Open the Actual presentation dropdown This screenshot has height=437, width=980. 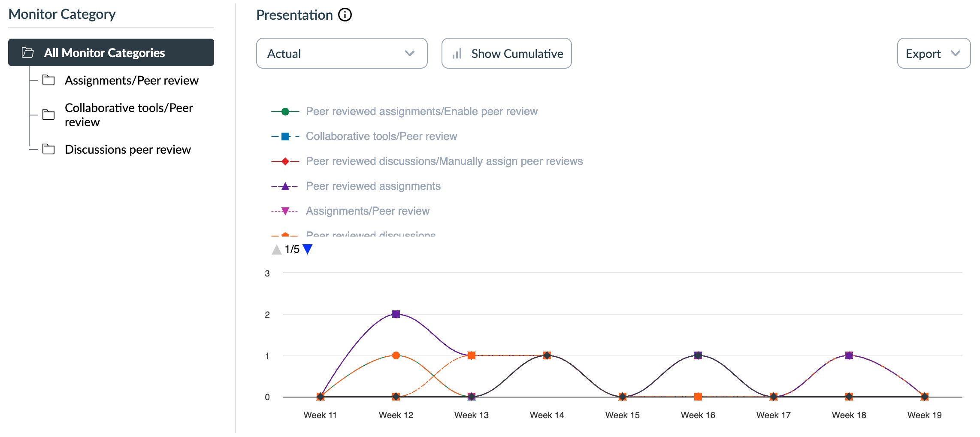tap(341, 53)
